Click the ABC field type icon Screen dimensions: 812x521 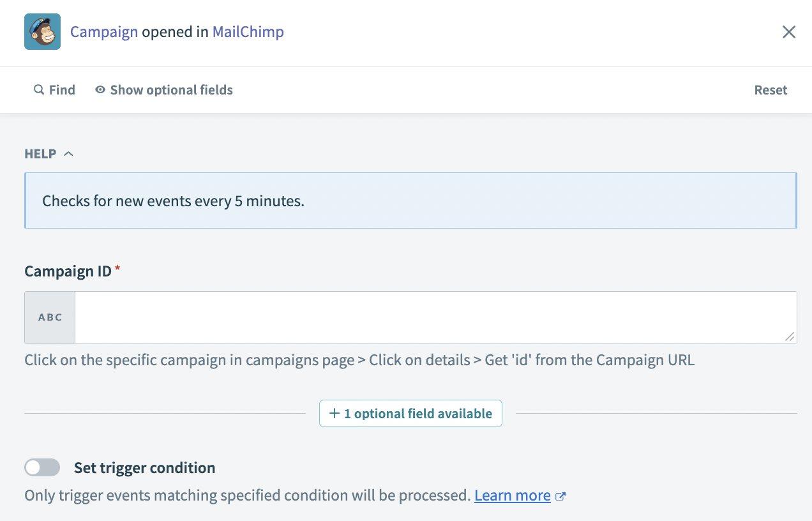coord(49,317)
